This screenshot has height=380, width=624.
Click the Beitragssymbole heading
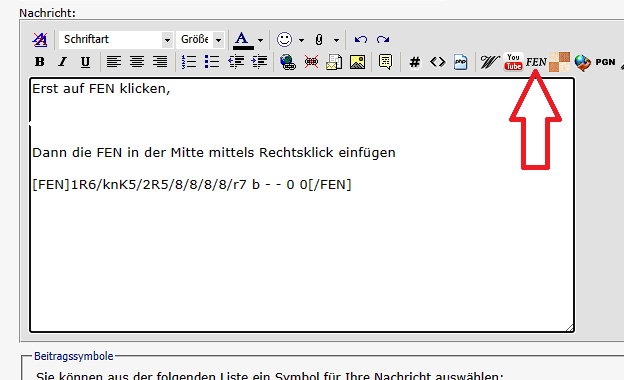(74, 356)
